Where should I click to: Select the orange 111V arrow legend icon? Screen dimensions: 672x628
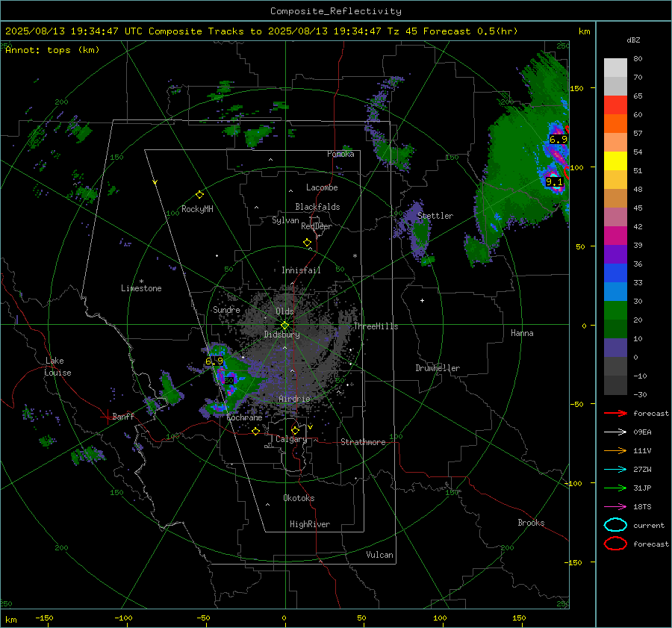pos(615,450)
